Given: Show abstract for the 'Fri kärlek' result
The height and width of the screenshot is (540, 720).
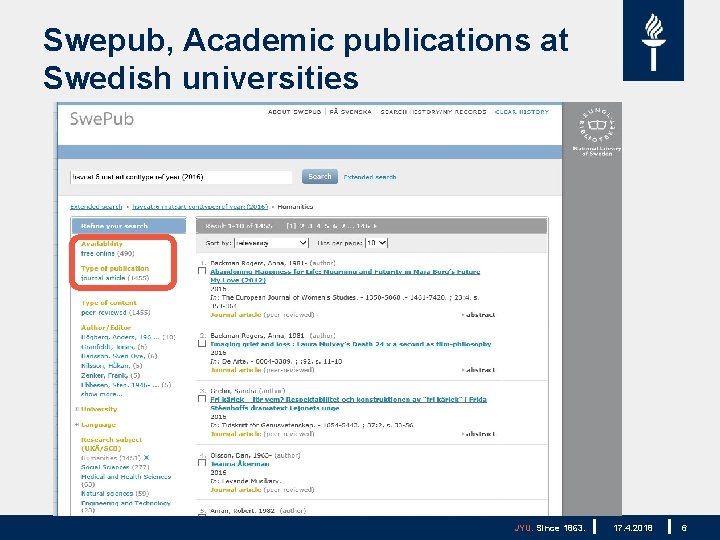Looking at the screenshot, I should pyautogui.click(x=478, y=434).
